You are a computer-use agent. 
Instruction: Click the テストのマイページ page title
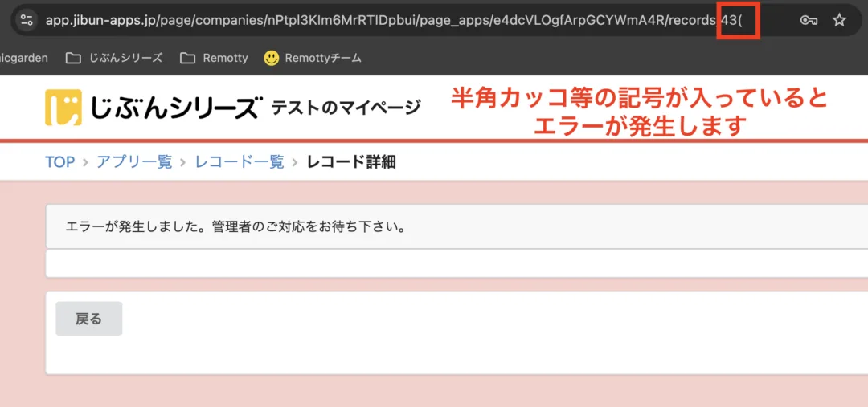click(346, 108)
